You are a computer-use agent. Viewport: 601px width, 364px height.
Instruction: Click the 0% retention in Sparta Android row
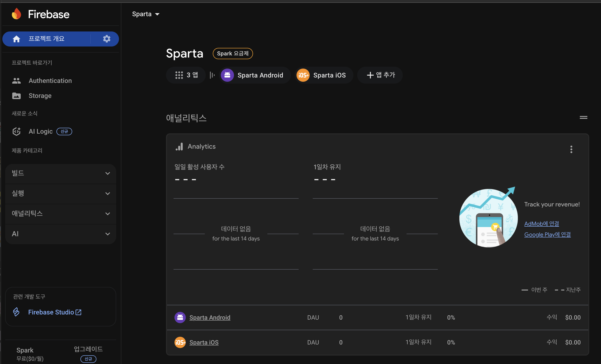click(451, 317)
